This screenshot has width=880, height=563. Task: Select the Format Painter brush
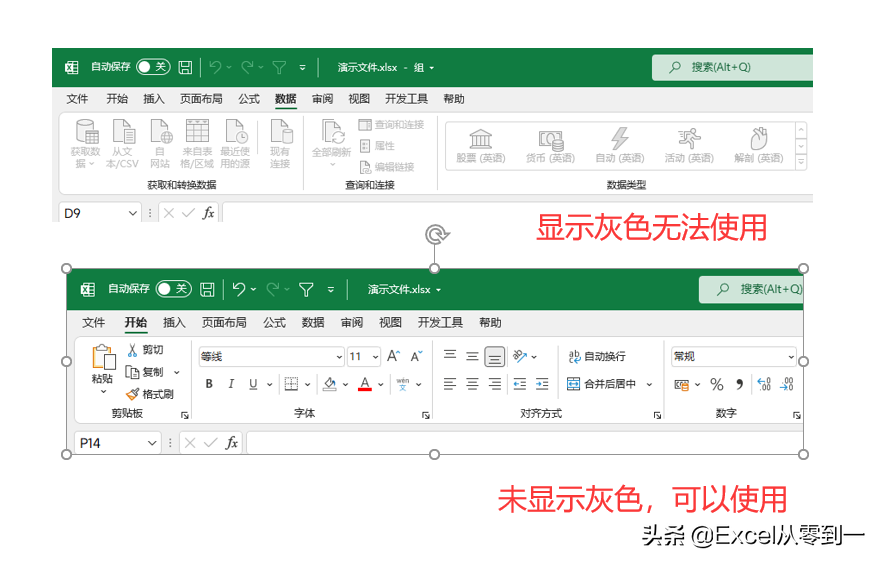(x=149, y=395)
